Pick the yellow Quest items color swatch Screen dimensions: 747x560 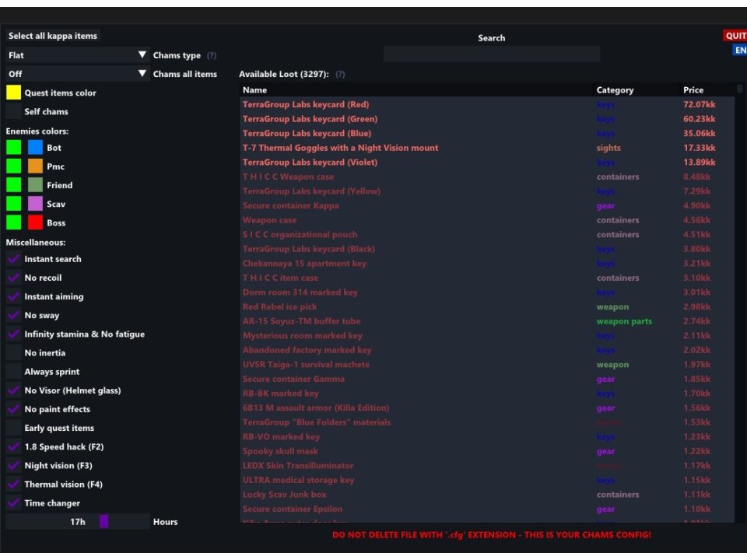(x=14, y=93)
